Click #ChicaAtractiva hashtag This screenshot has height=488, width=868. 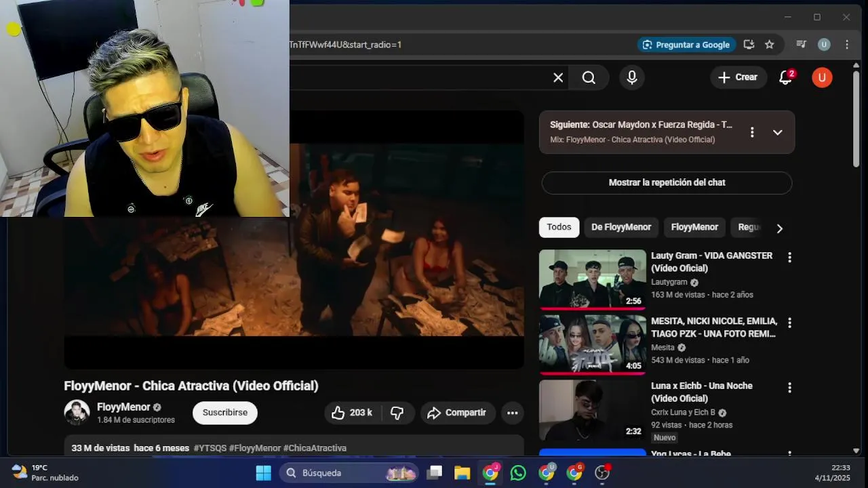click(x=315, y=448)
